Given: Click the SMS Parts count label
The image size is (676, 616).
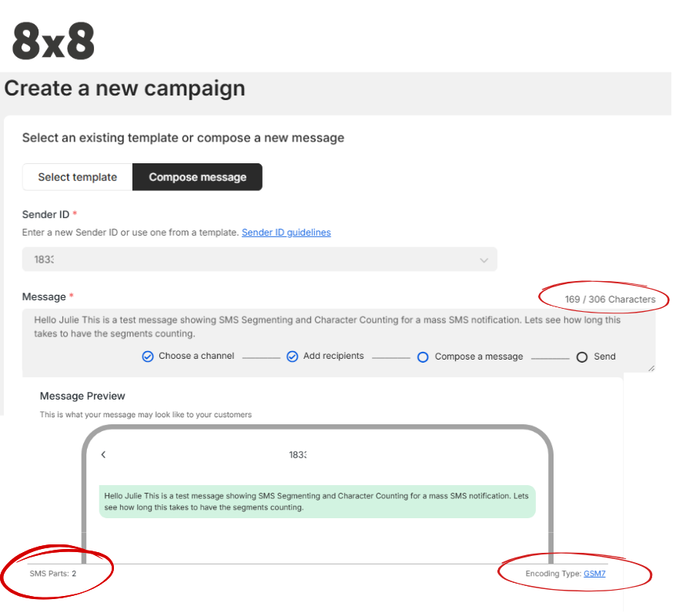Looking at the screenshot, I should click(53, 574).
